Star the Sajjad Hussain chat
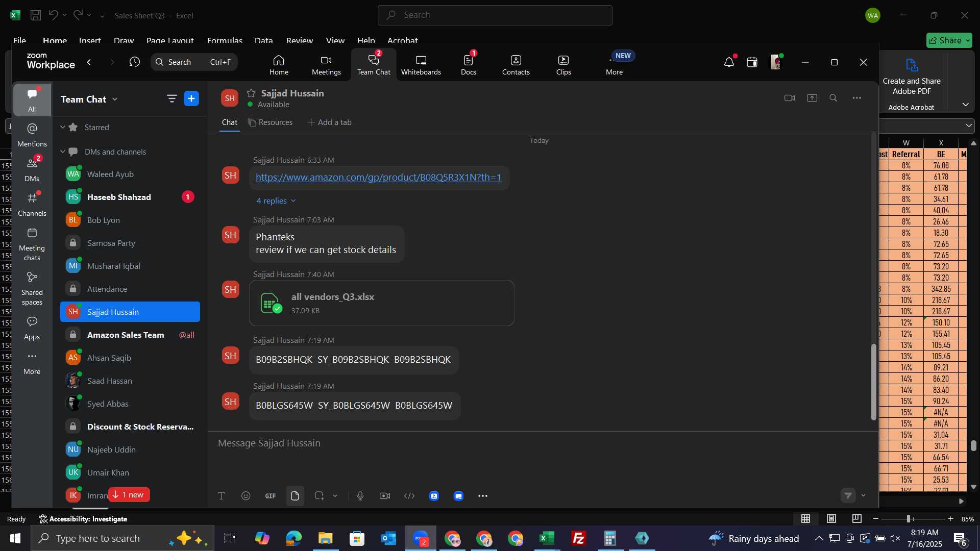The height and width of the screenshot is (551, 980). pos(251,93)
